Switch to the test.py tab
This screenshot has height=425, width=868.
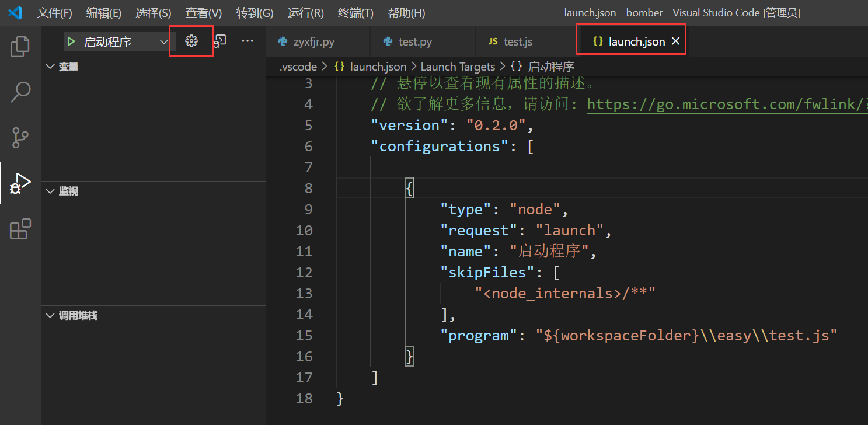point(423,41)
